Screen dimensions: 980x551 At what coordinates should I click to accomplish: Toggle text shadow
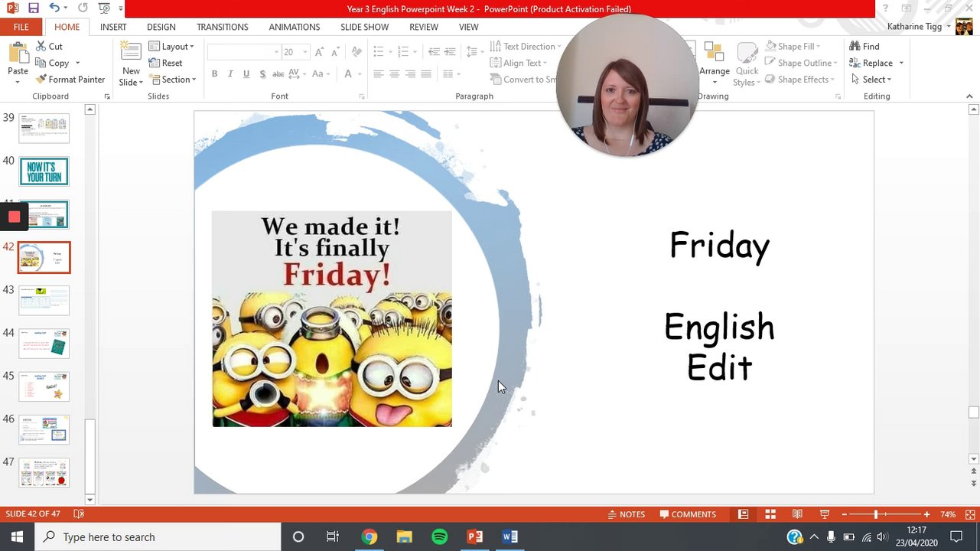coord(262,74)
